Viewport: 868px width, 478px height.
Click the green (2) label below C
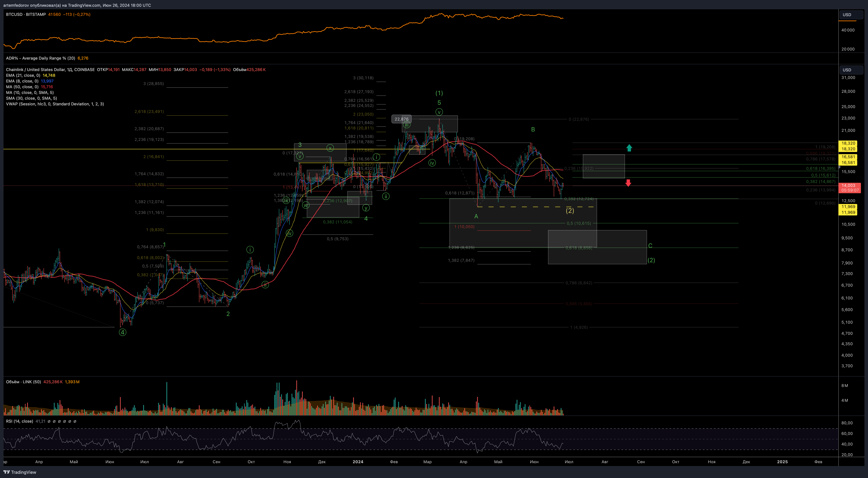(651, 260)
